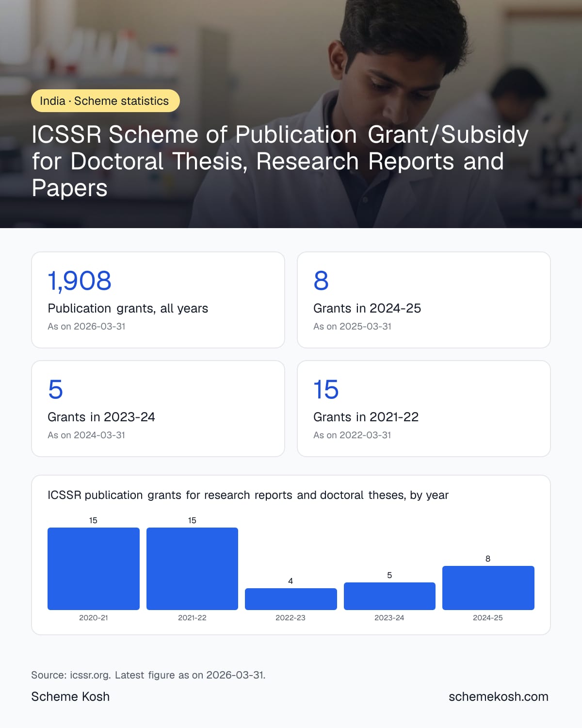This screenshot has height=728, width=582.
Task: Click the 5 grants figure
Action: (x=56, y=390)
